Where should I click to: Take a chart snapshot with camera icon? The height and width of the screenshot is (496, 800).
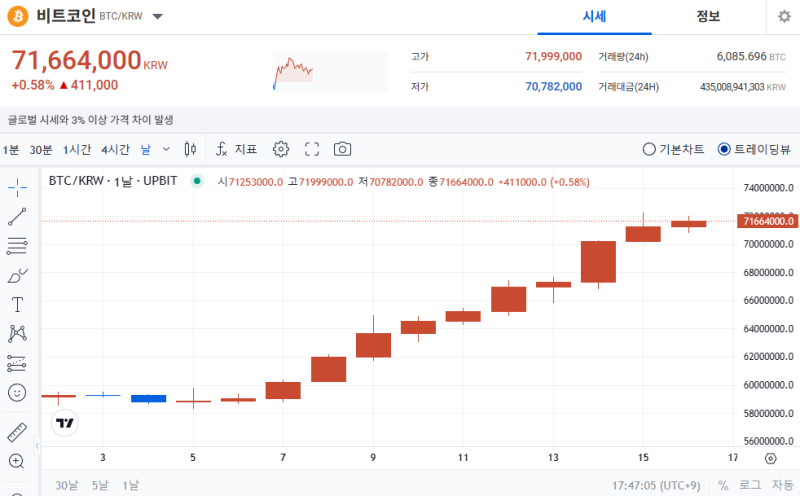pos(342,149)
